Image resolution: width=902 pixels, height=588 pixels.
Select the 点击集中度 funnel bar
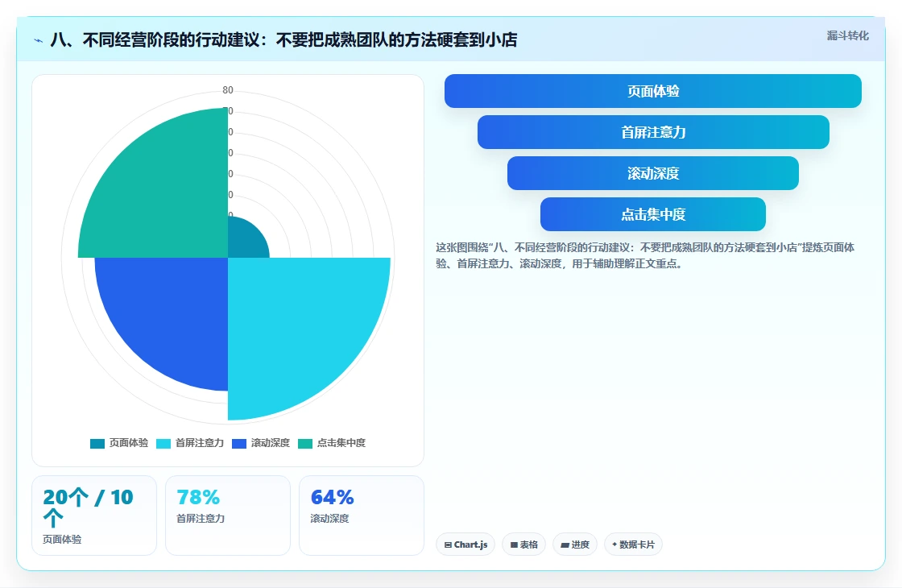pyautogui.click(x=653, y=214)
